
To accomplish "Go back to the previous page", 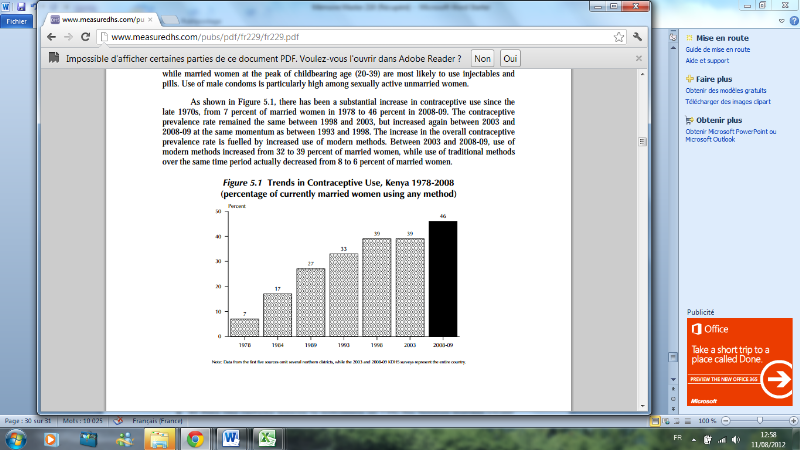I will point(51,37).
